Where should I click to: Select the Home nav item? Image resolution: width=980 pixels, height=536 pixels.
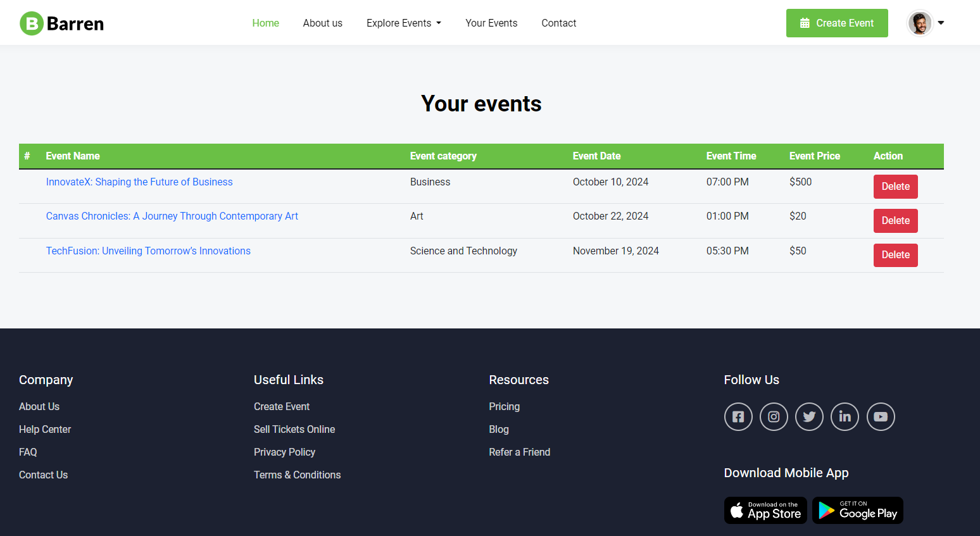(265, 23)
